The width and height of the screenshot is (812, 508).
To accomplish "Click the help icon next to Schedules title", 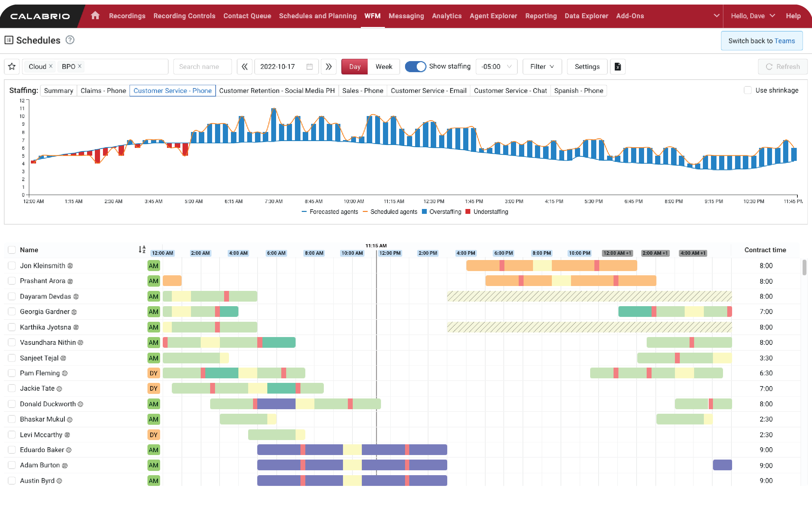I will 71,40.
